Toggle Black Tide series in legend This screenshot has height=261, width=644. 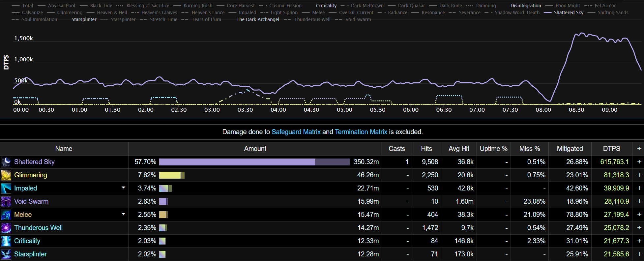96,6
